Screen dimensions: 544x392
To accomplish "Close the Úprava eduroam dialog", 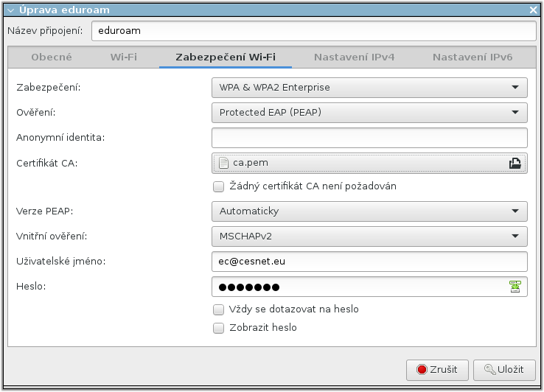I will pyautogui.click(x=533, y=10).
